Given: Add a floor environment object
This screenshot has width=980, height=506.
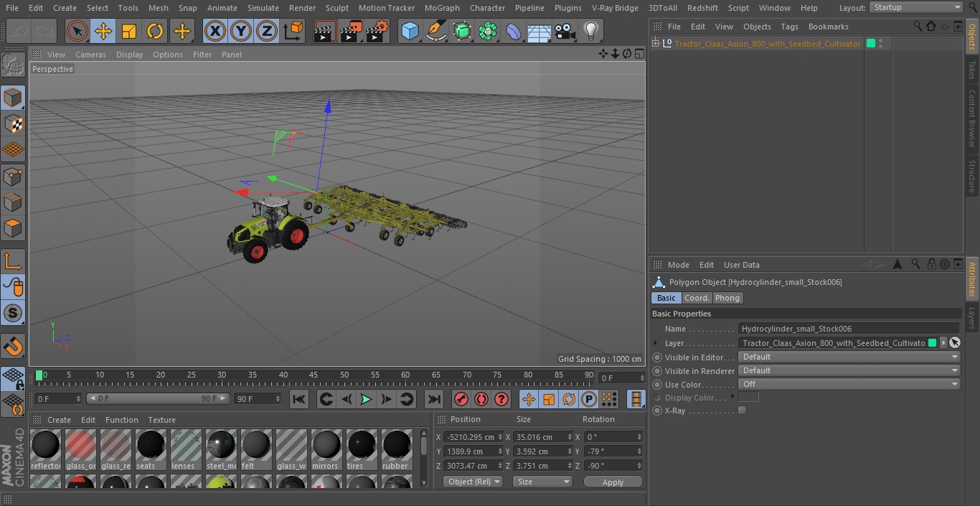Looking at the screenshot, I should [540, 31].
